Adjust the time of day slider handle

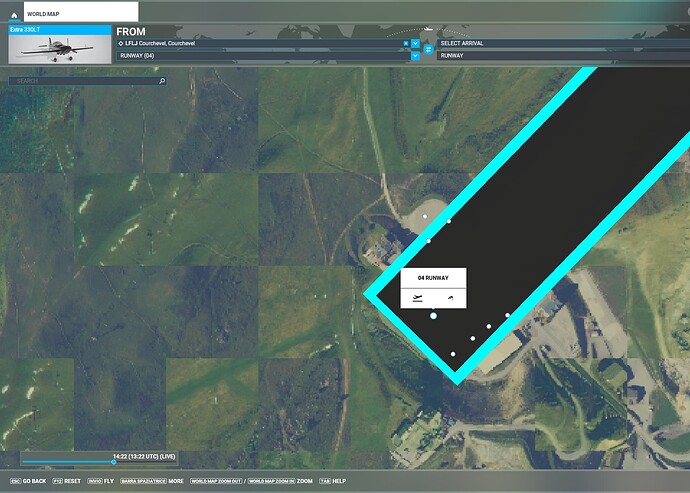coord(113,462)
